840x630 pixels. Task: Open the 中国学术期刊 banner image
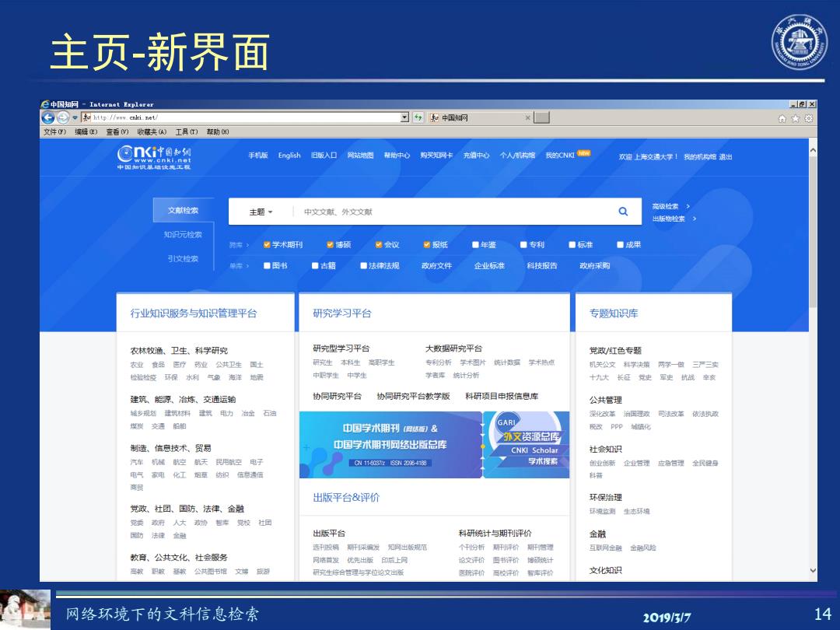(390, 445)
